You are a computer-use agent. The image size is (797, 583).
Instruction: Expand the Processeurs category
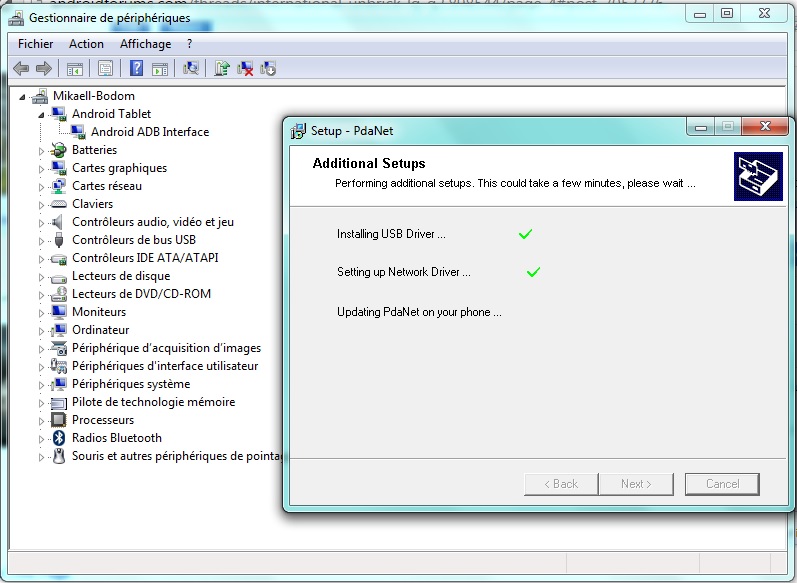pos(42,420)
